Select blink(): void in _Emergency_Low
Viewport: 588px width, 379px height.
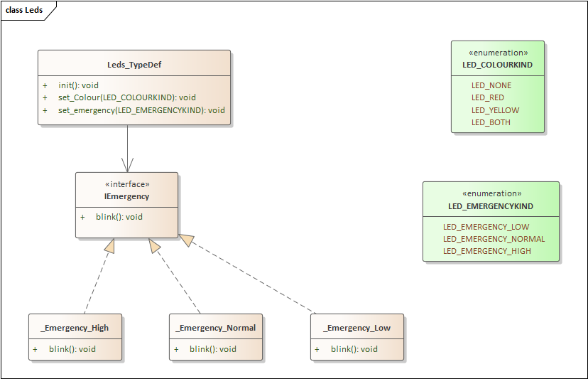point(354,349)
